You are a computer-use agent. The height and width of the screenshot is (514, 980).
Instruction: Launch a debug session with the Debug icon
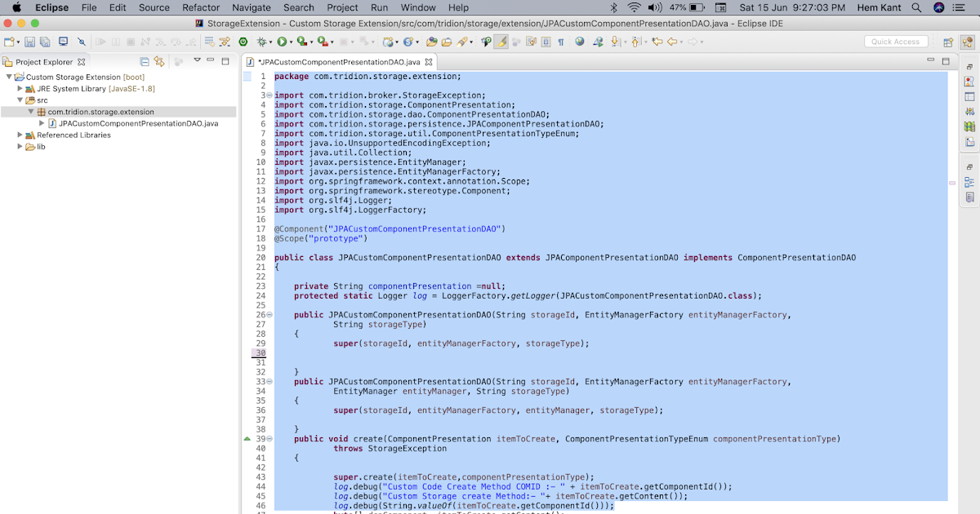261,41
